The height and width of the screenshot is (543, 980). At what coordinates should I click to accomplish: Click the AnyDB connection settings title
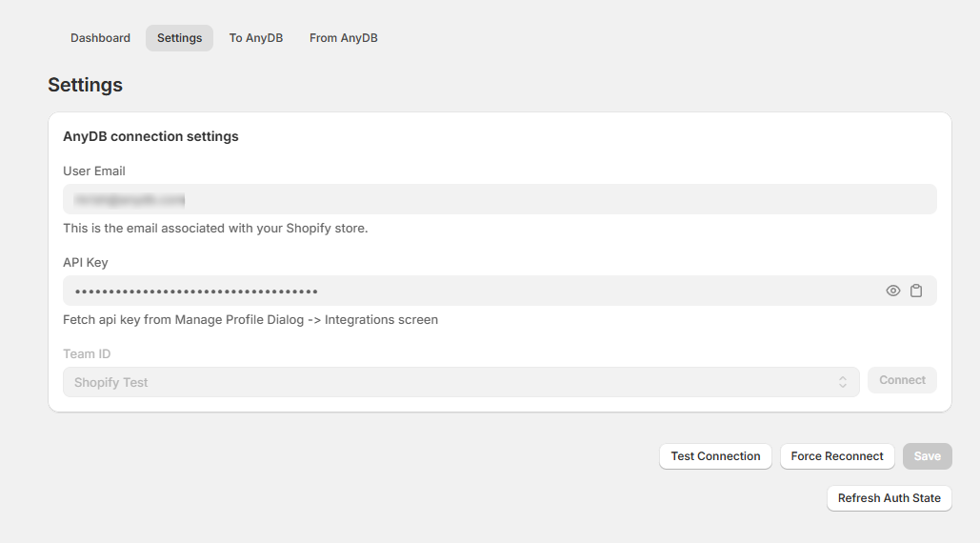click(150, 136)
